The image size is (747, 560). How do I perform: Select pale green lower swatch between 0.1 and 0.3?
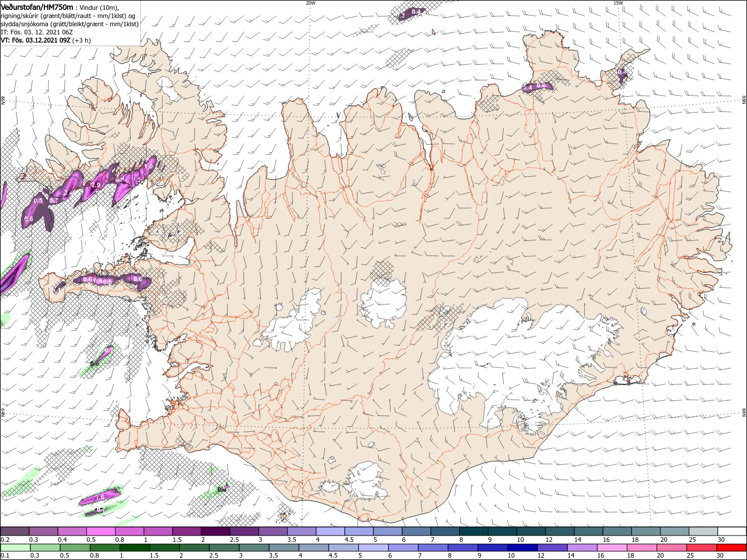coord(15,548)
